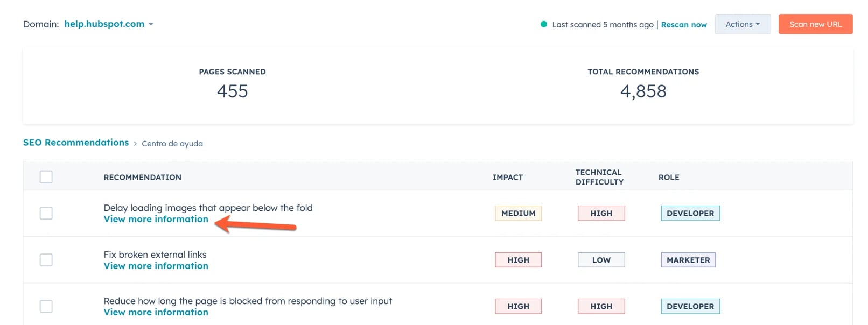Viewport: 868px width, 325px height.
Task: Open the Actions dropdown menu
Action: [x=742, y=24]
